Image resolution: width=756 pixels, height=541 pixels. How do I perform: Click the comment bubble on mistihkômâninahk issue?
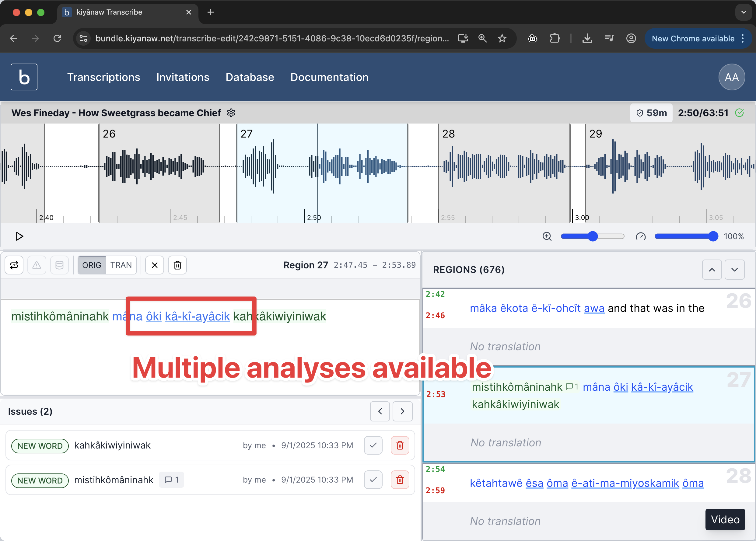[x=171, y=480]
